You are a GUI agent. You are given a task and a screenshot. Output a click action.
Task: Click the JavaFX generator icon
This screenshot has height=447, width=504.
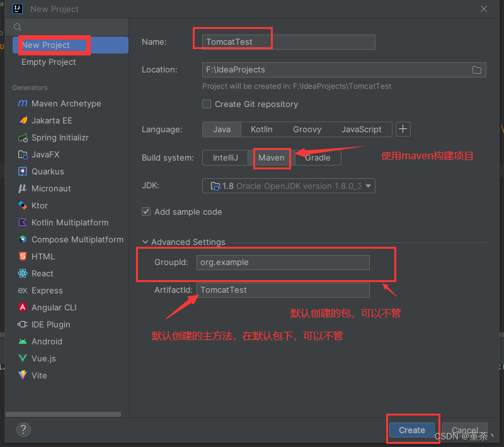pyautogui.click(x=23, y=155)
